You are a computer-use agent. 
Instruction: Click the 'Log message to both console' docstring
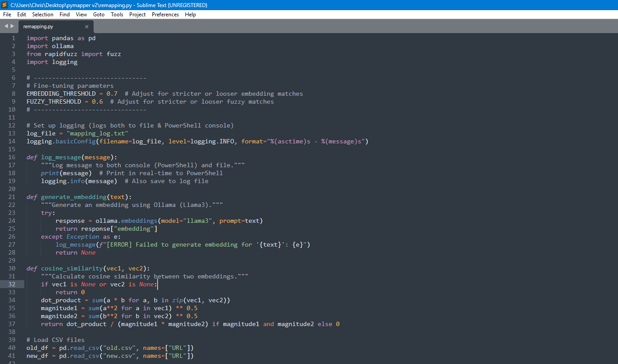point(143,165)
